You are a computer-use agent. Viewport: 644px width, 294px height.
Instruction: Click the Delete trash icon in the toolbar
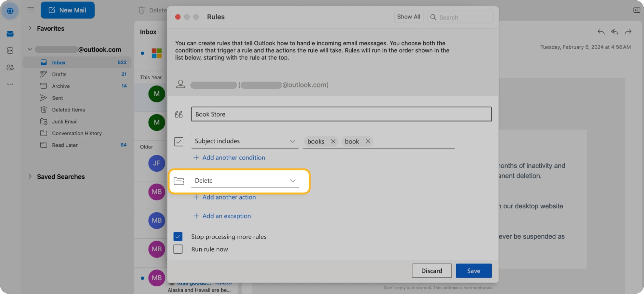point(142,10)
